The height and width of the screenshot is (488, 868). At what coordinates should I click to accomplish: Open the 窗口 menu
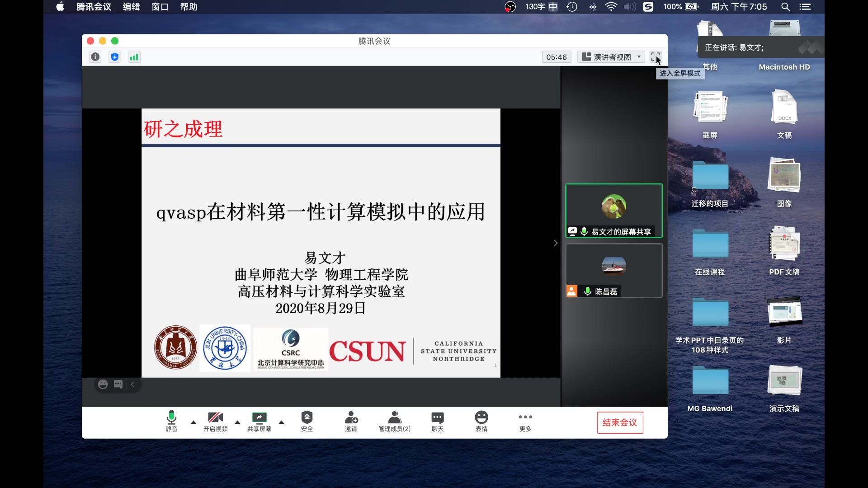click(x=160, y=7)
